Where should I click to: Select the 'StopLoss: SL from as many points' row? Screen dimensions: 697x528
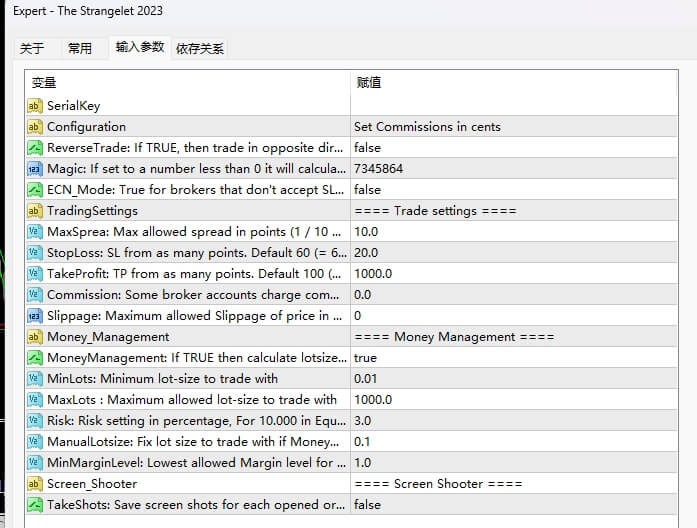click(197, 253)
